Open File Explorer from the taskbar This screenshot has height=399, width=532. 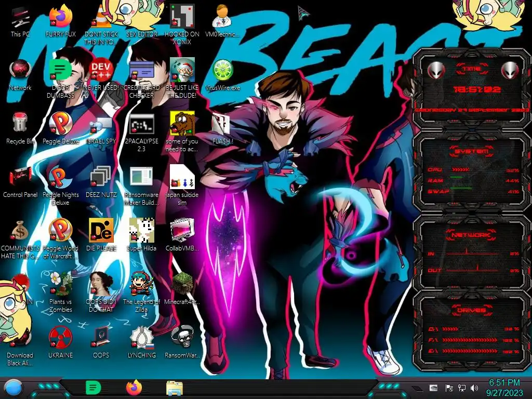tap(175, 388)
